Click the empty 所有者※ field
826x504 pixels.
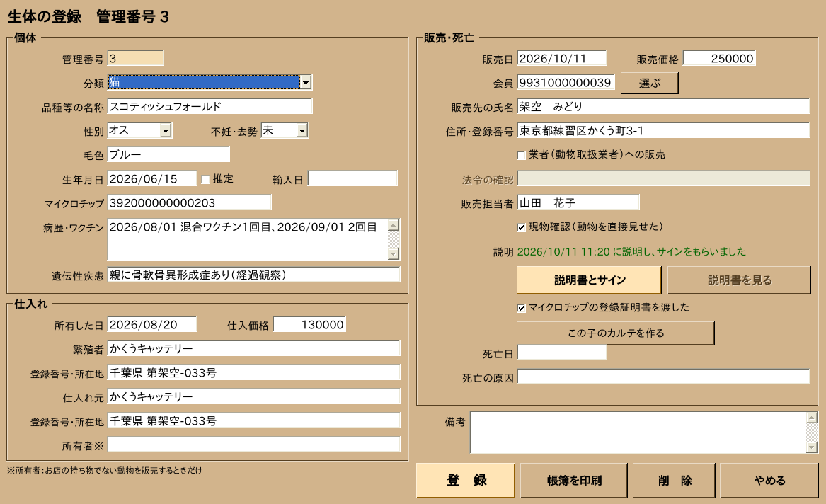(x=254, y=445)
